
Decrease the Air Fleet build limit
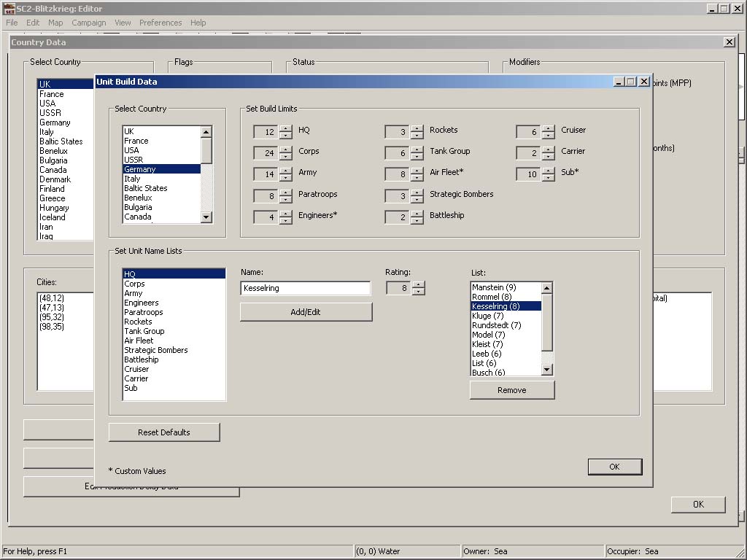417,178
